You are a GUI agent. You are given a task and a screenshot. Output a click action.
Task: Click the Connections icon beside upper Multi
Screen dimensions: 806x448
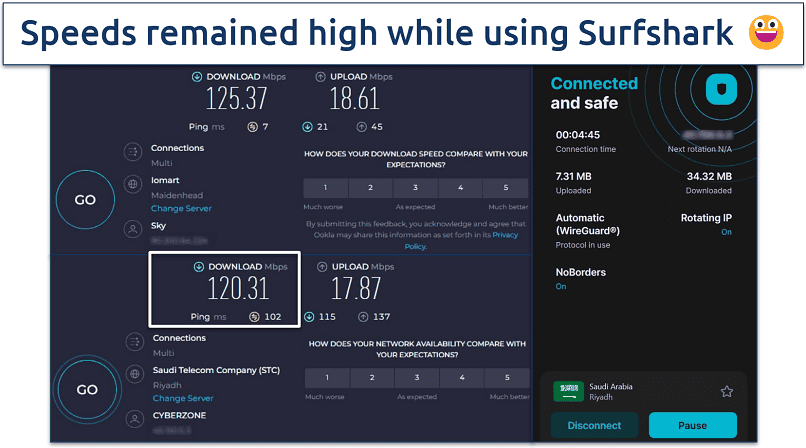point(133,152)
